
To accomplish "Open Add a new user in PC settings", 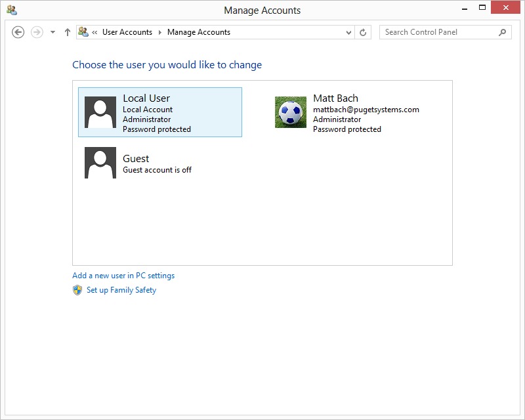I will pyautogui.click(x=123, y=276).
